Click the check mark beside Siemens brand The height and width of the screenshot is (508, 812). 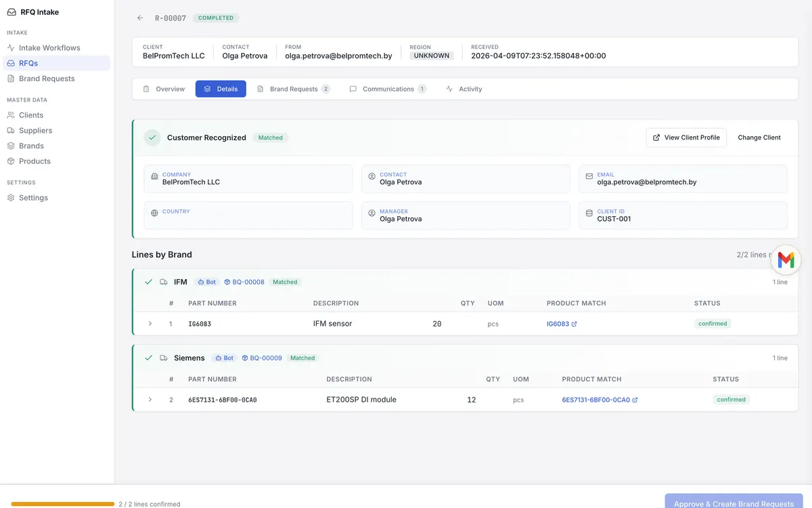tap(148, 358)
